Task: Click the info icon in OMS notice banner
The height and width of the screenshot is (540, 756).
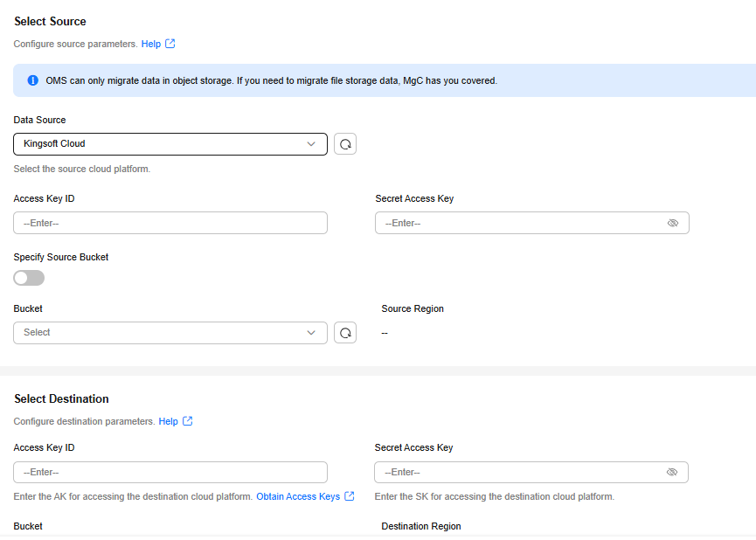Action: click(33, 80)
